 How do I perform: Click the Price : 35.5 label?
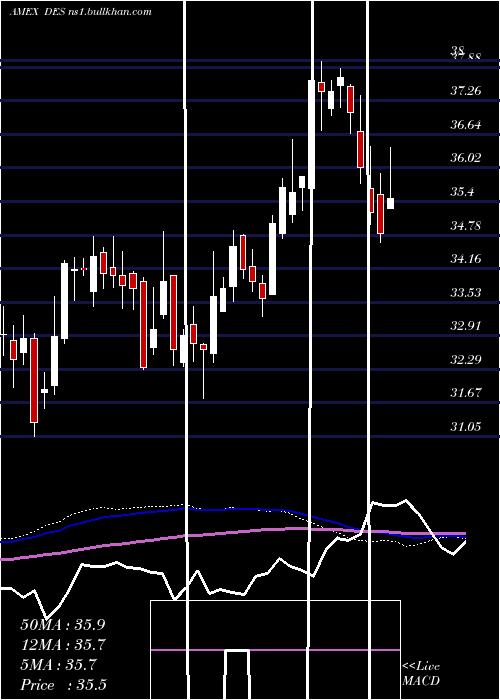click(x=63, y=684)
